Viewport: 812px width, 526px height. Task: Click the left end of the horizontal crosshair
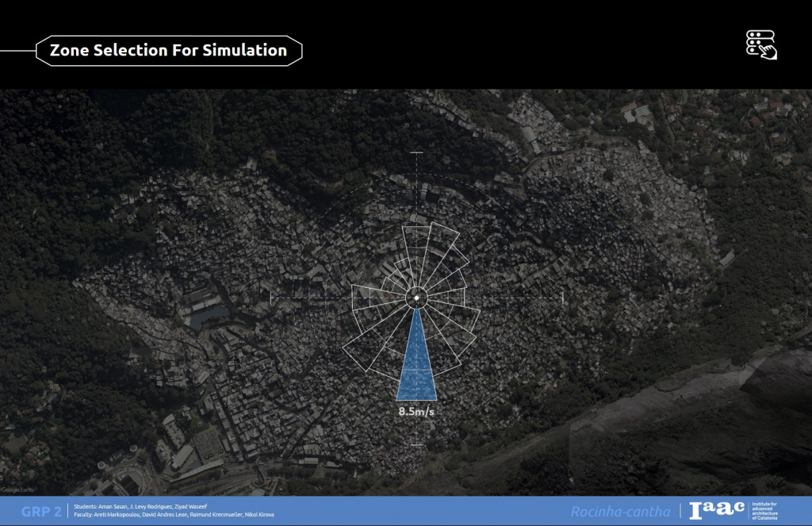[x=271, y=298]
